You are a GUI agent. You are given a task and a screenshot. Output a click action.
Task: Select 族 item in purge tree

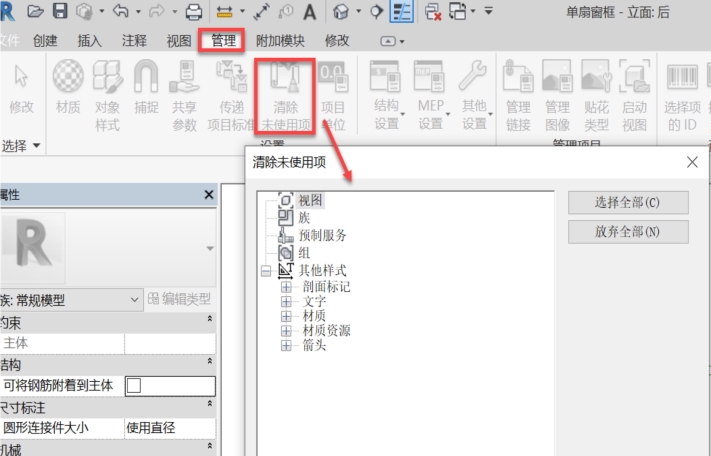pyautogui.click(x=304, y=218)
